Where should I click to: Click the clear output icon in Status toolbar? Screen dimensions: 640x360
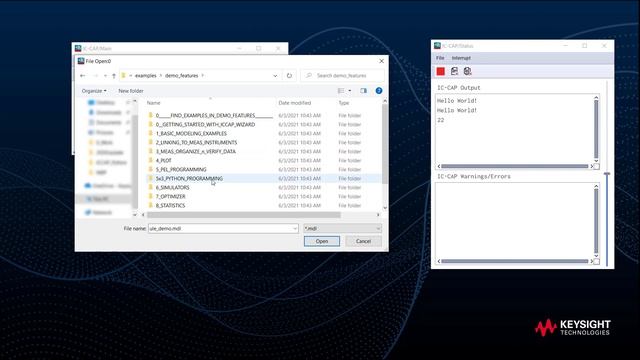point(454,71)
